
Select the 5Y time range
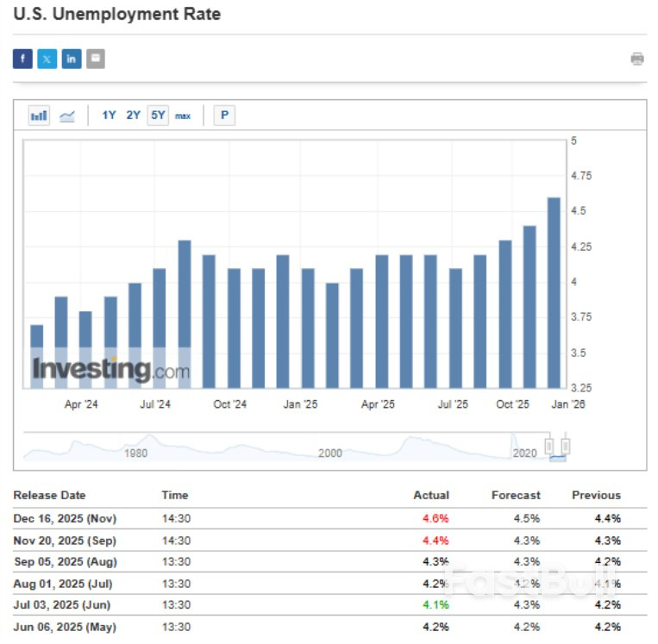pos(157,116)
